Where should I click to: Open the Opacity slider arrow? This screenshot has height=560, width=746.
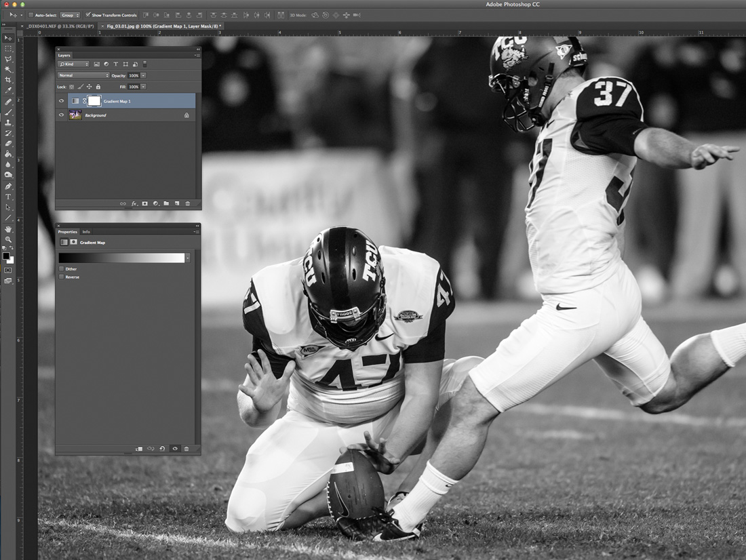(x=143, y=75)
